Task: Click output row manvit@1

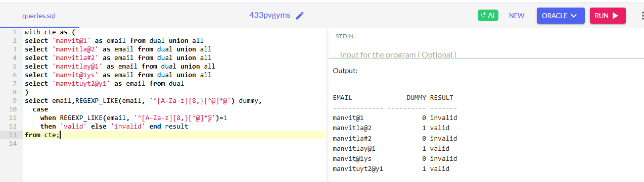Action: point(395,118)
